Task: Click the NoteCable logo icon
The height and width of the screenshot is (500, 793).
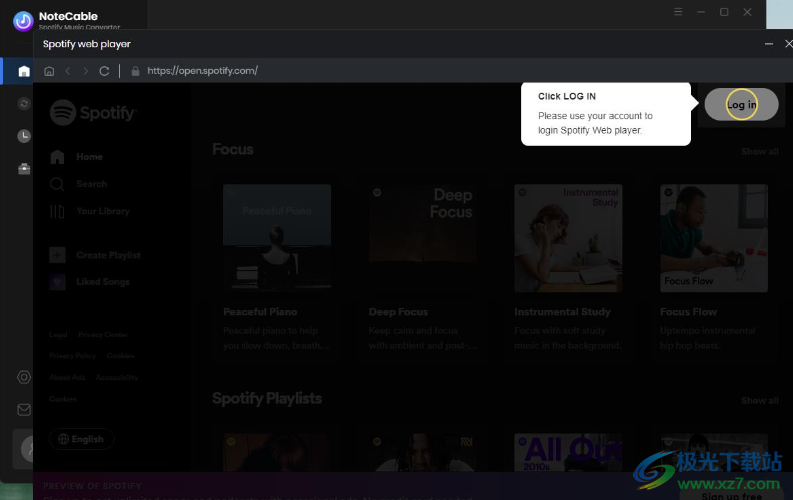Action: click(23, 21)
